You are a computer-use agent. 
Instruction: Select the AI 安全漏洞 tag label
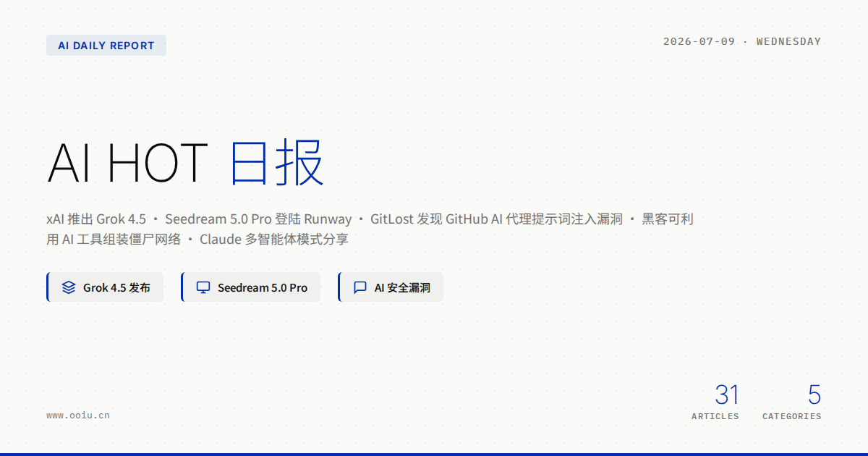(x=402, y=287)
